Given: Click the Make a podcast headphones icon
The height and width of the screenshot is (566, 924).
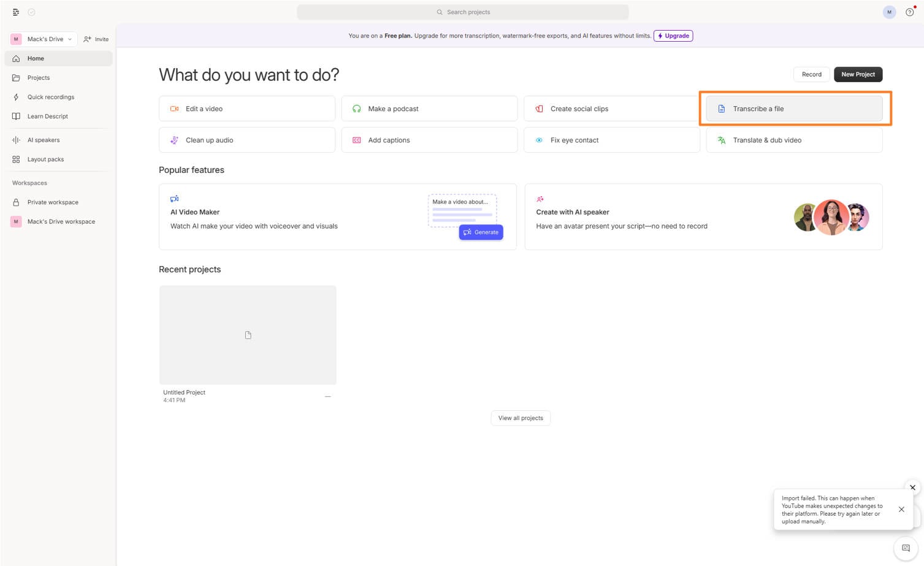Looking at the screenshot, I should [357, 109].
